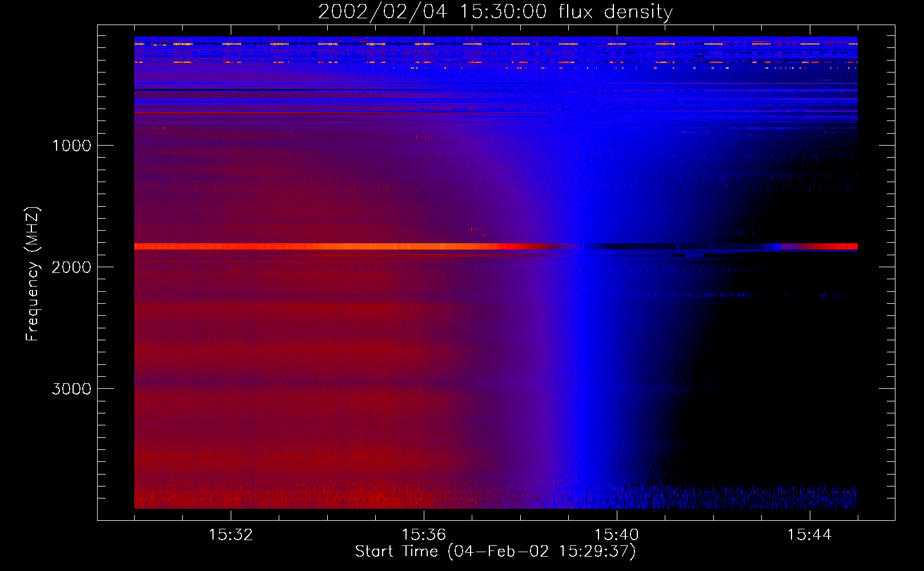Select the 'Frequency (MHZ)' axis label

point(33,274)
